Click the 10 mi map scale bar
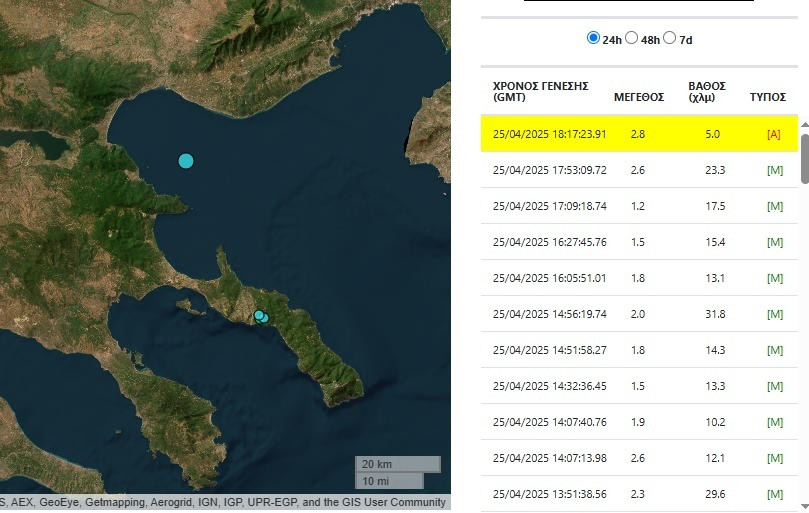 pyautogui.click(x=390, y=481)
